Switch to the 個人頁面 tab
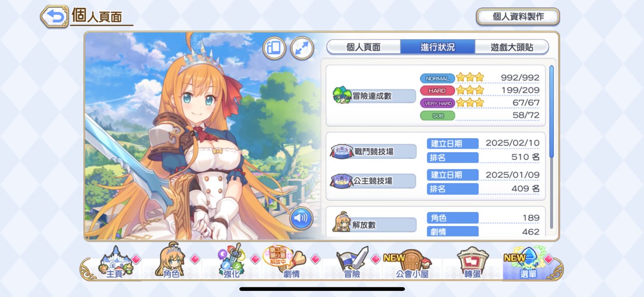The image size is (644, 297). (363, 47)
